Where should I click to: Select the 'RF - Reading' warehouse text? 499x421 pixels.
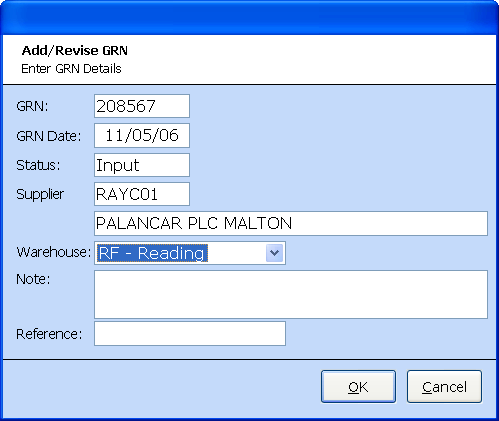152,253
